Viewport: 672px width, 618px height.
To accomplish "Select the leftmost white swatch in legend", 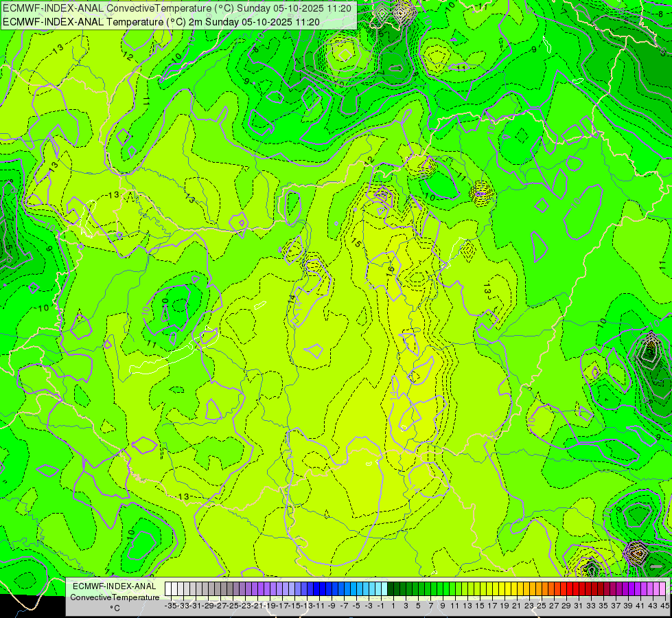I will click(168, 588).
